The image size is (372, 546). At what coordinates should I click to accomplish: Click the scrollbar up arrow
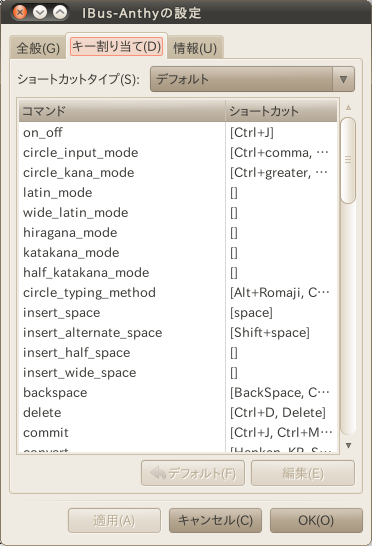[x=348, y=108]
